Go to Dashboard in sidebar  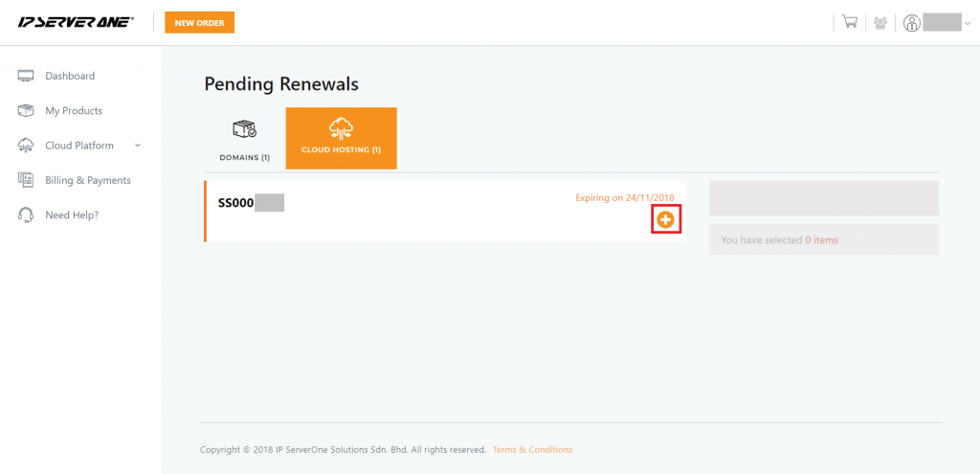coord(70,76)
